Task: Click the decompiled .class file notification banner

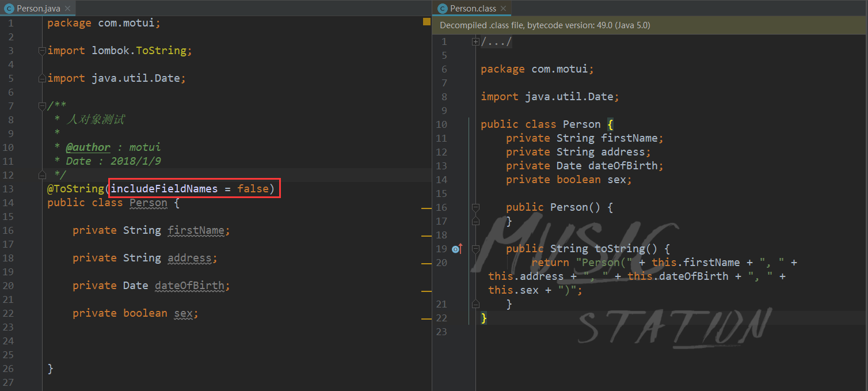Action: click(650, 25)
